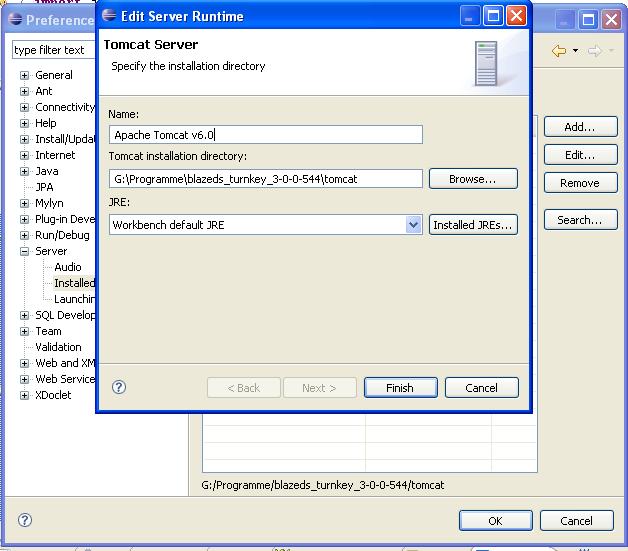Maximize the Edit Server Runtime dialog
Viewport: 628px width, 551px height.
(493, 16)
